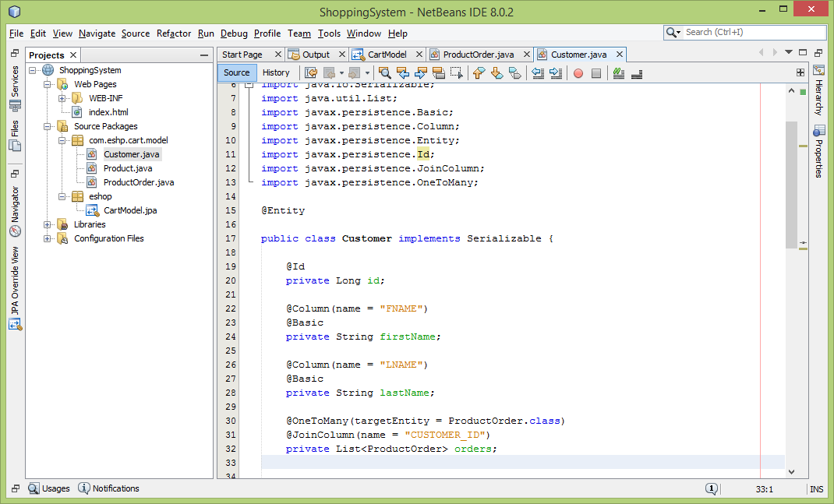Image resolution: width=834 pixels, height=504 pixels.
Task: Open Usages panel from status bar
Action: [x=49, y=488]
